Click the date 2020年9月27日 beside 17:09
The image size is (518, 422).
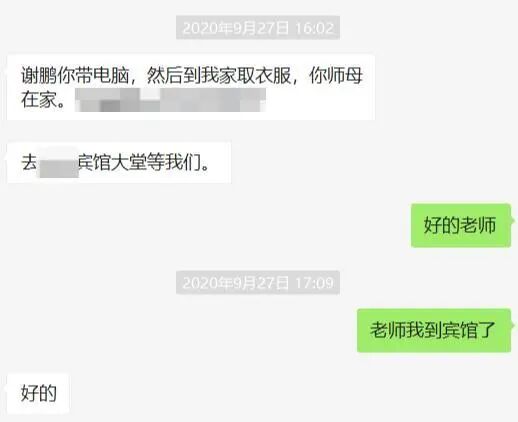(236, 283)
